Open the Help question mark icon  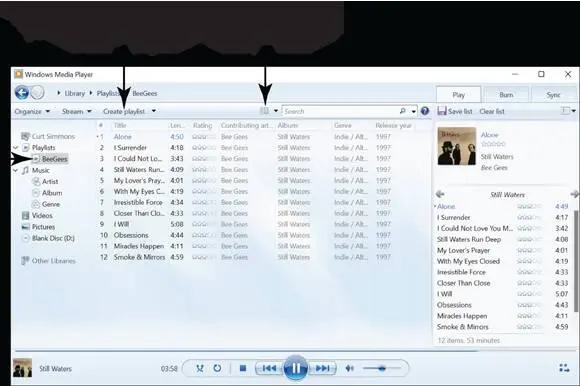[425, 111]
